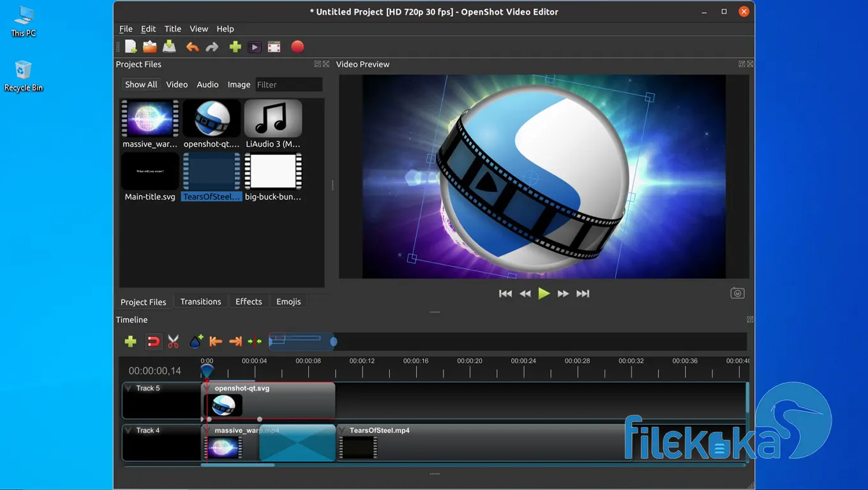
Task: Open This PC desktop icon
Action: tap(24, 21)
